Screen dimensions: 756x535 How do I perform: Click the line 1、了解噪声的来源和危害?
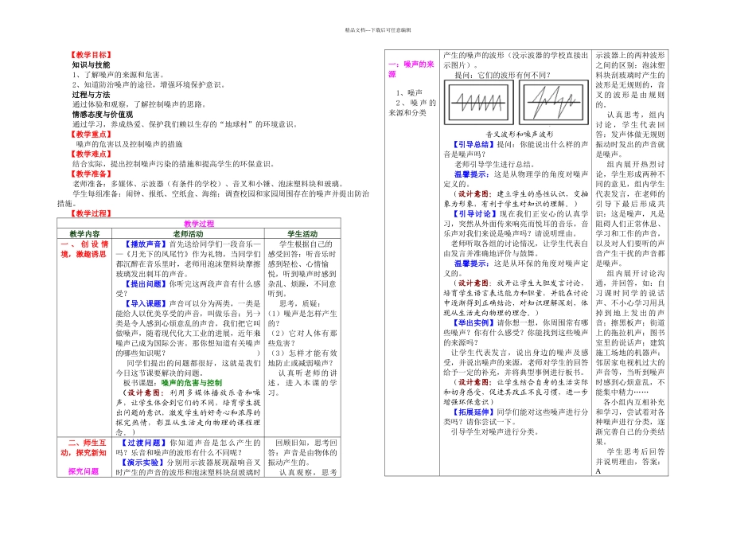point(119,75)
